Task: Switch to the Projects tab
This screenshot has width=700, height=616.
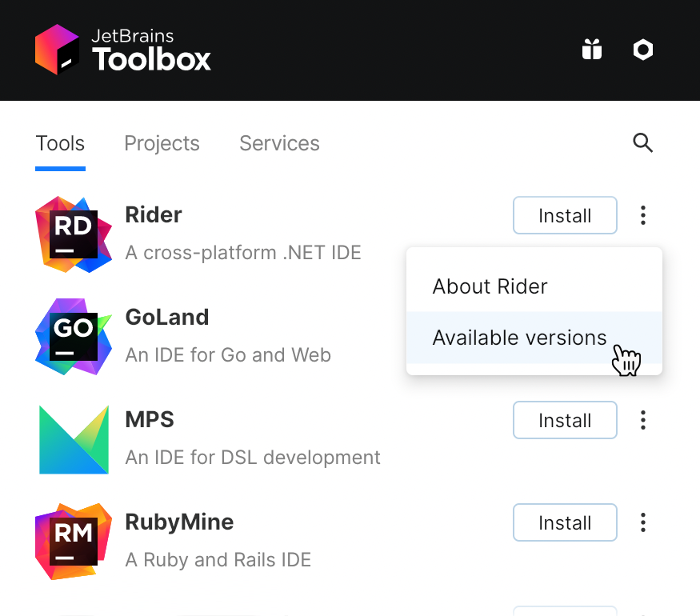Action: pyautogui.click(x=162, y=143)
